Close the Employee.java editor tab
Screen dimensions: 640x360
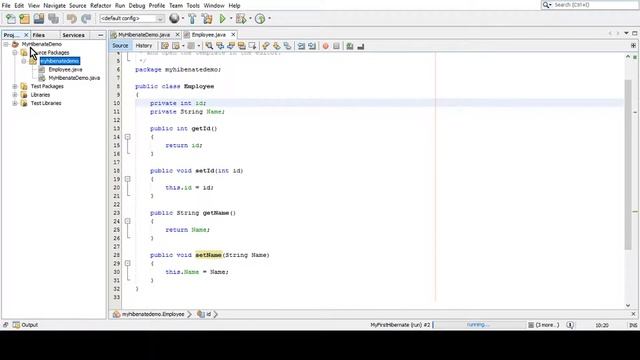233,35
